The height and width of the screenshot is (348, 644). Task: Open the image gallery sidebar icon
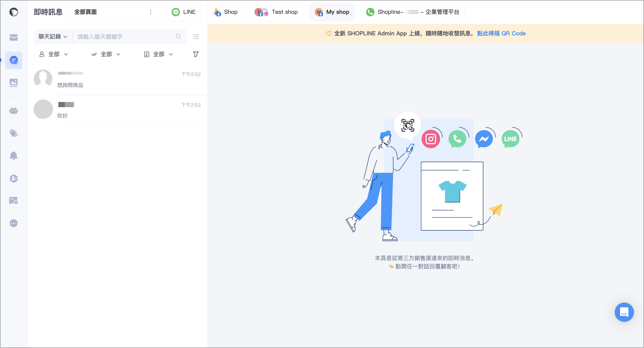(x=14, y=83)
